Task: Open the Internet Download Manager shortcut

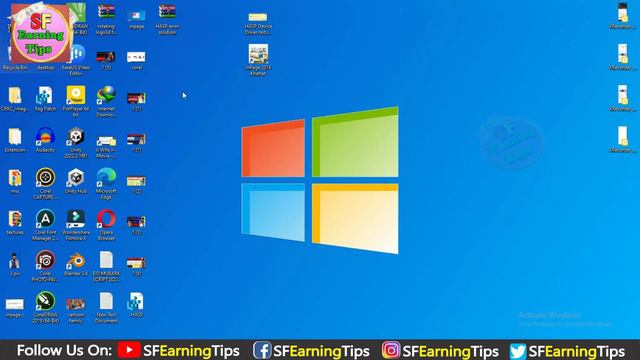Action: click(x=106, y=101)
